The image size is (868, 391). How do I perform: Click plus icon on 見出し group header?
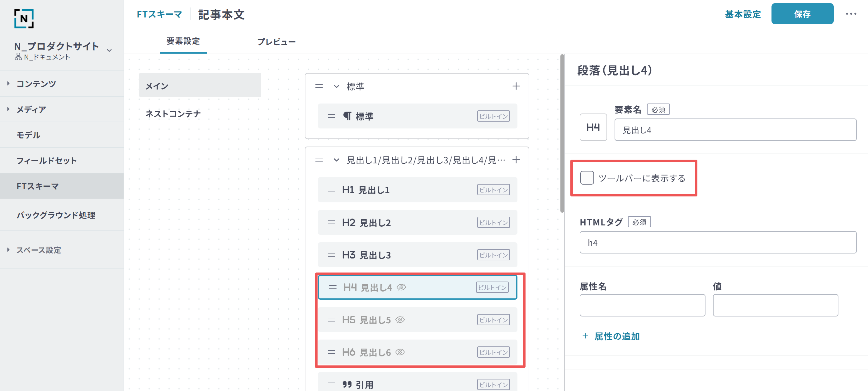click(516, 160)
